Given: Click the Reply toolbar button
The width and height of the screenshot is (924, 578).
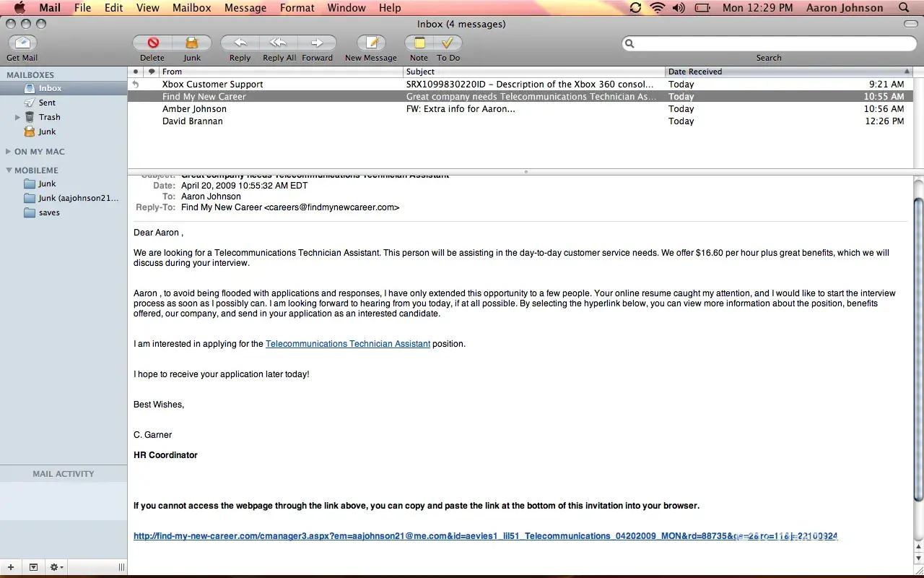Looking at the screenshot, I should click(x=240, y=43).
